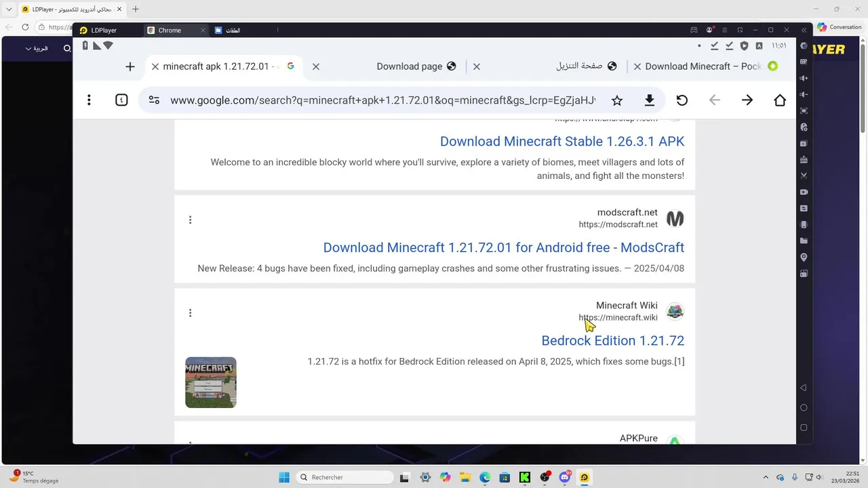Tap the Android recent apps square button
This screenshot has width=868, height=488.
click(804, 428)
